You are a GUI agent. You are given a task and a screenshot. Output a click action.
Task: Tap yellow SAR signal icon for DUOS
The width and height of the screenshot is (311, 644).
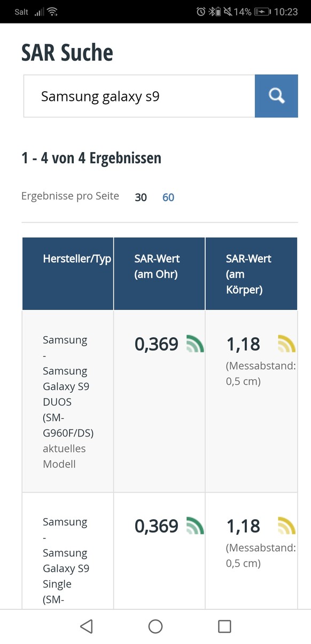287,344
